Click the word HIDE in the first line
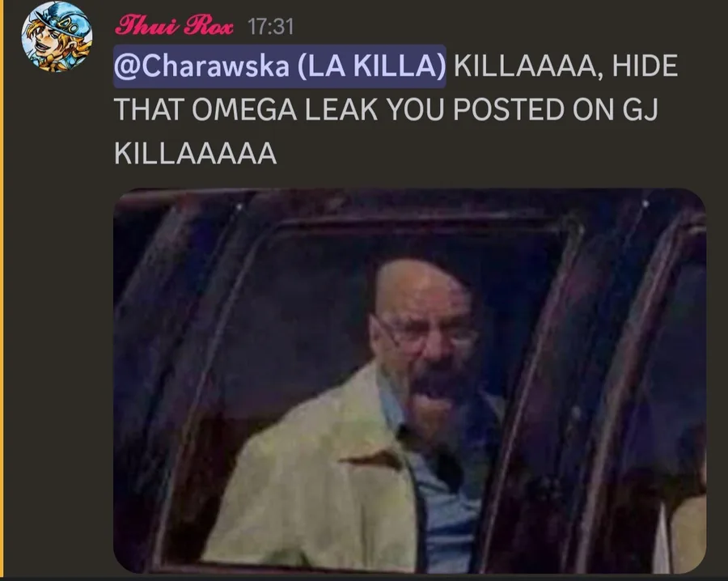The width and height of the screenshot is (728, 581). tap(645, 66)
